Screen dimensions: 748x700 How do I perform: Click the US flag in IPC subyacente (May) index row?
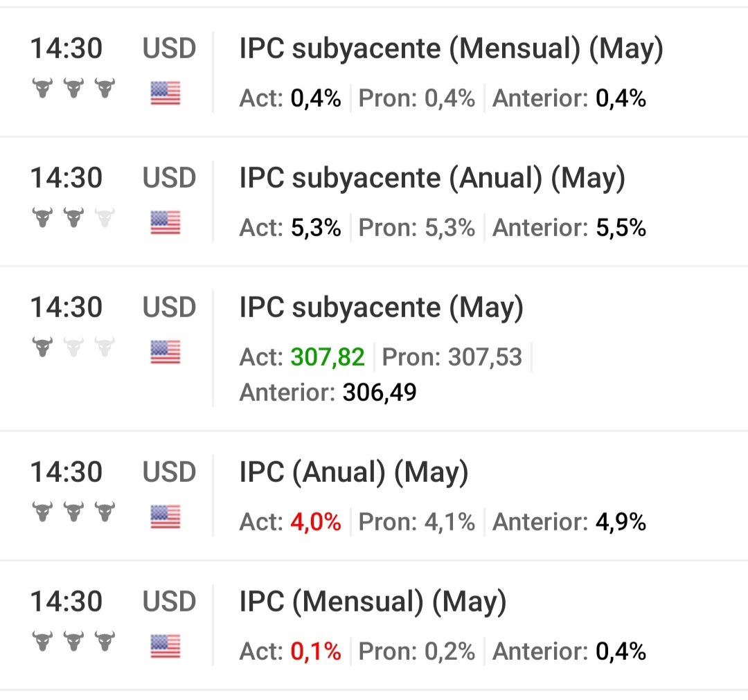pyautogui.click(x=166, y=352)
